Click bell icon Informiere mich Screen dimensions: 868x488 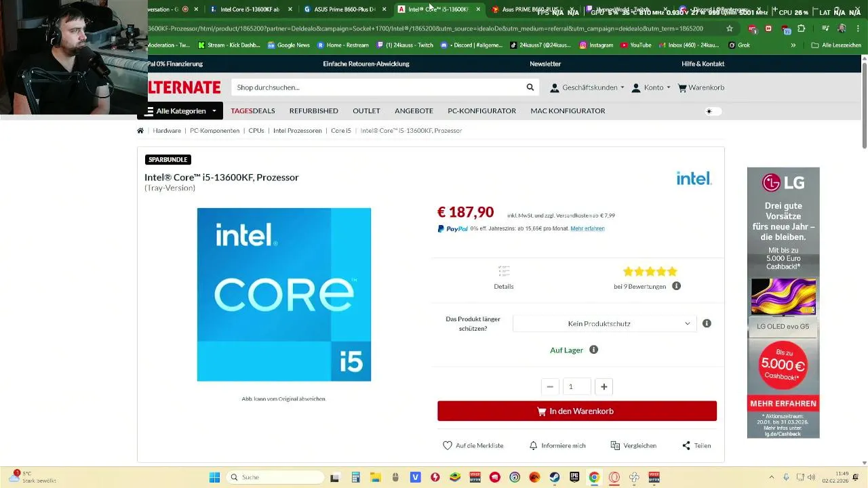533,445
